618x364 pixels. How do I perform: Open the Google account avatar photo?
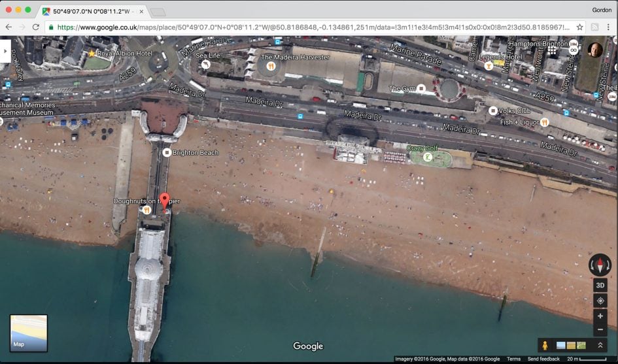pyautogui.click(x=594, y=50)
